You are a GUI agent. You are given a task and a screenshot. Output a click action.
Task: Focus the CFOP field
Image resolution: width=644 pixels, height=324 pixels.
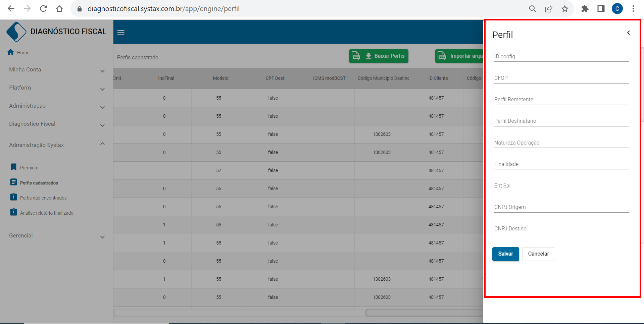tap(561, 78)
